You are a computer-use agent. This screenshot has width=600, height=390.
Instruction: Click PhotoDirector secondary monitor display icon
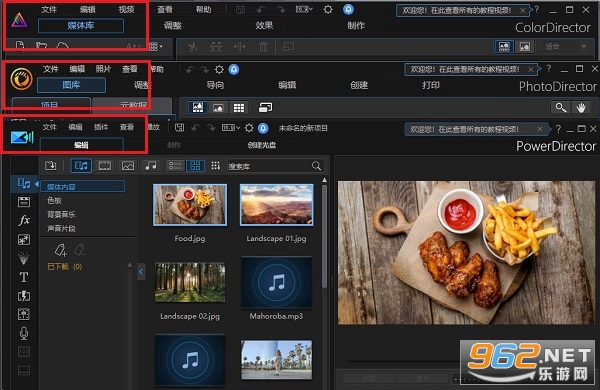click(265, 108)
